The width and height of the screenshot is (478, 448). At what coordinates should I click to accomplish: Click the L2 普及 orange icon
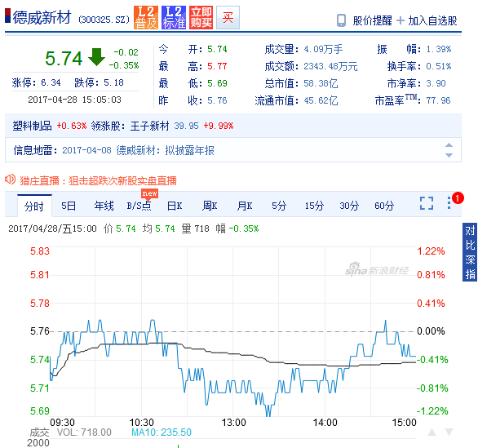[146, 17]
